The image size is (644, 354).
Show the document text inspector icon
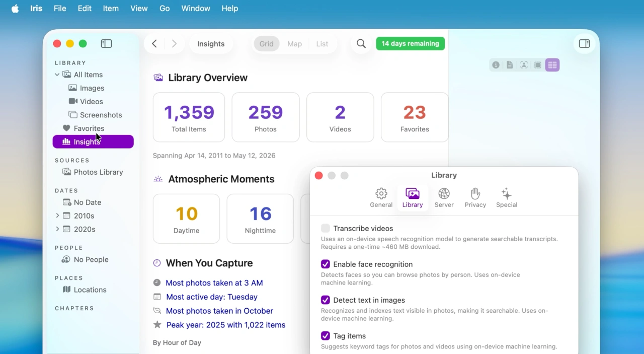(x=510, y=65)
